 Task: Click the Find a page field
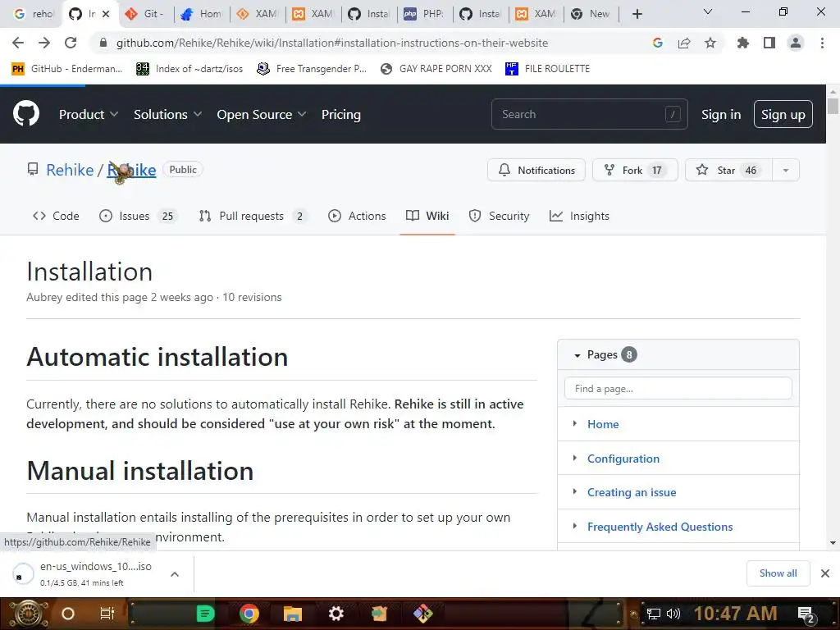pos(678,388)
